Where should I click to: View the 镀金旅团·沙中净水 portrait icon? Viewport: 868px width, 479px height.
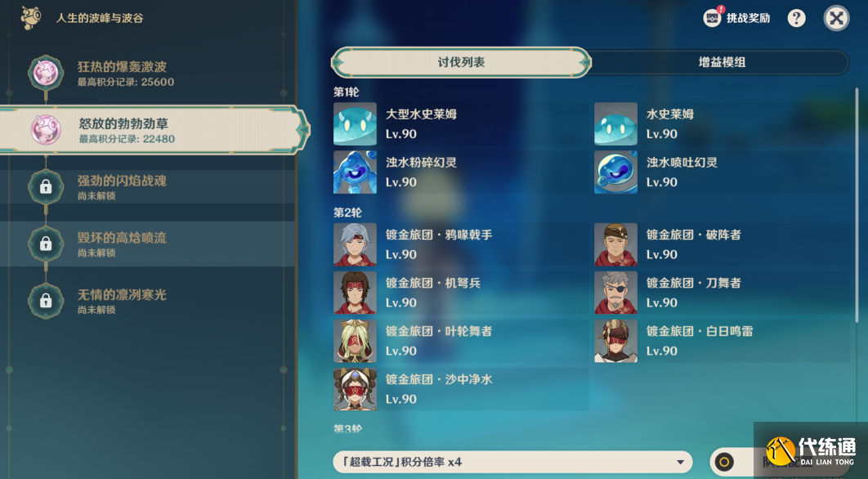pos(355,389)
